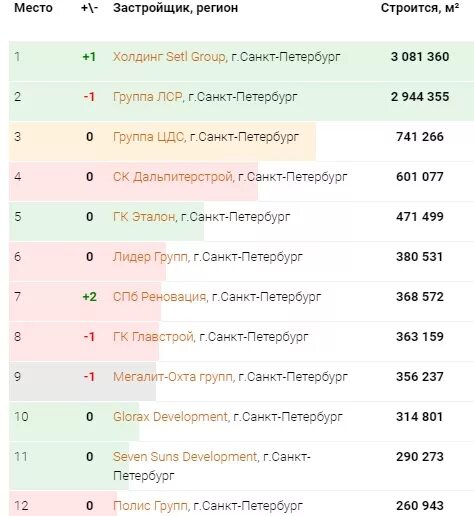This screenshot has height=516, width=474.
Task: Open the СПб Реновация developer link
Action: 159,297
